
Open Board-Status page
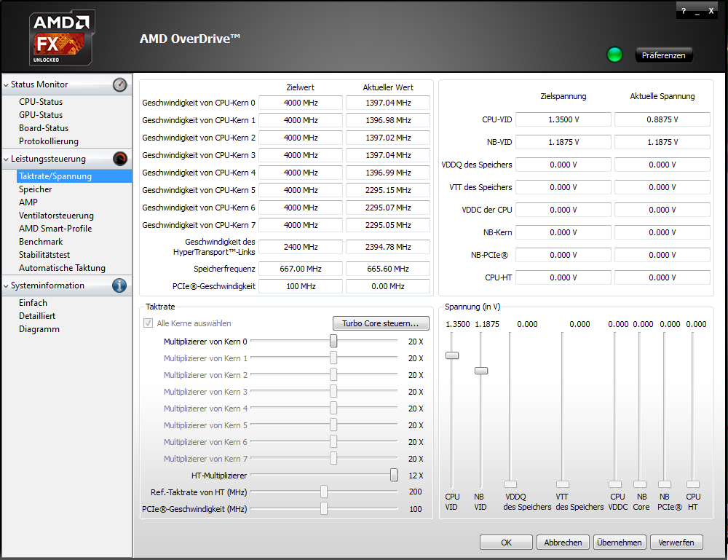coord(44,127)
